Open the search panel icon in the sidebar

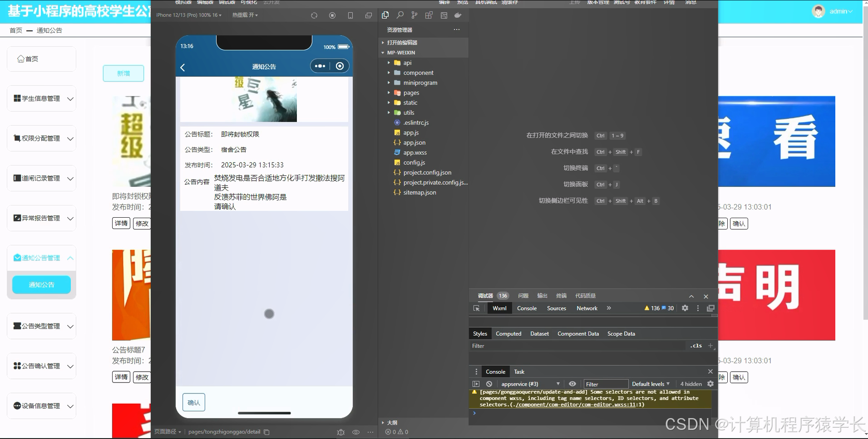(x=400, y=15)
